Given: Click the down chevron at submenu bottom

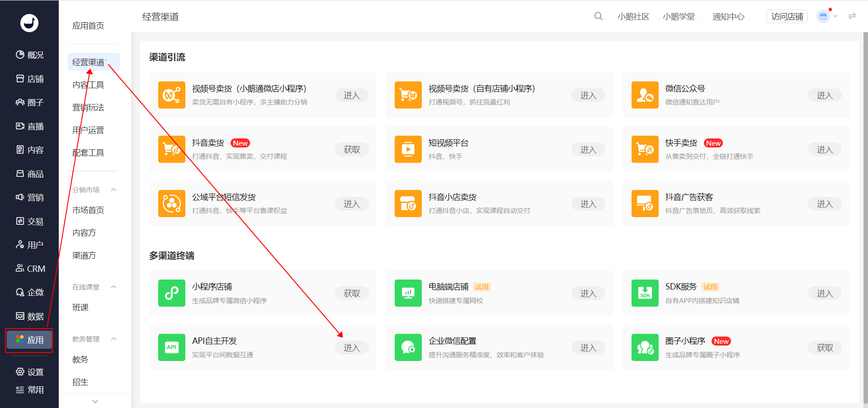Looking at the screenshot, I should coord(95,401).
